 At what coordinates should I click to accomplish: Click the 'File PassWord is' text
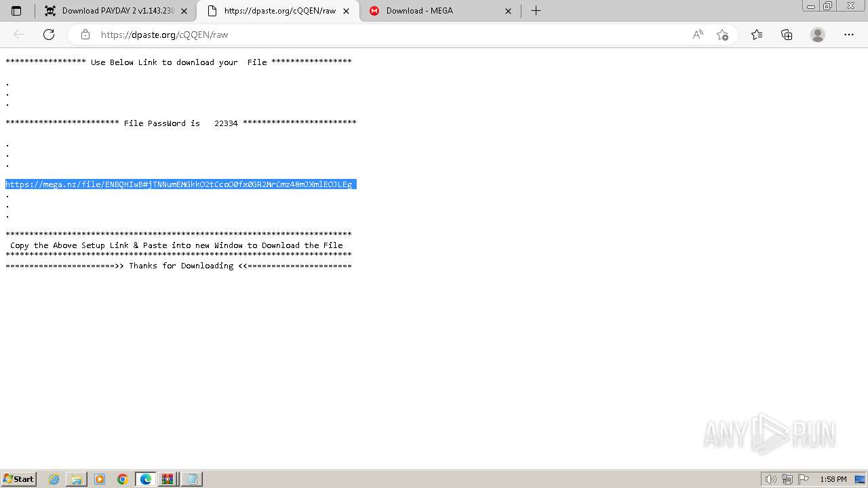[161, 123]
